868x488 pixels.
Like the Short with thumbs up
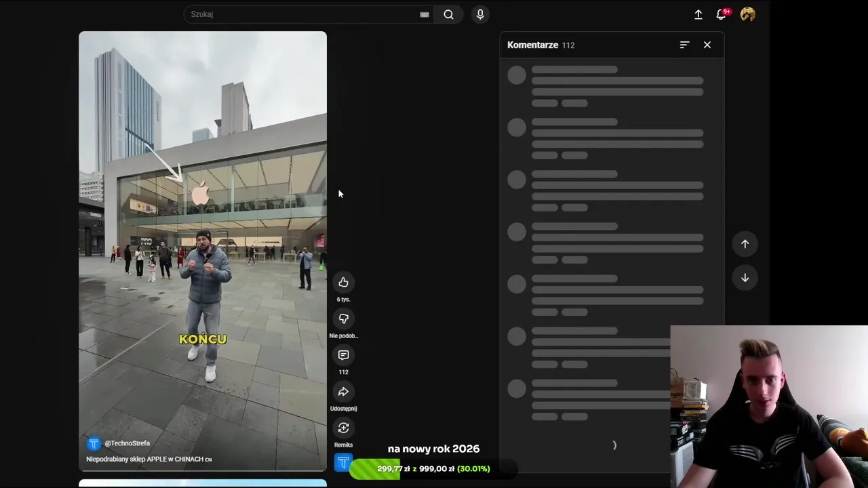tap(343, 283)
